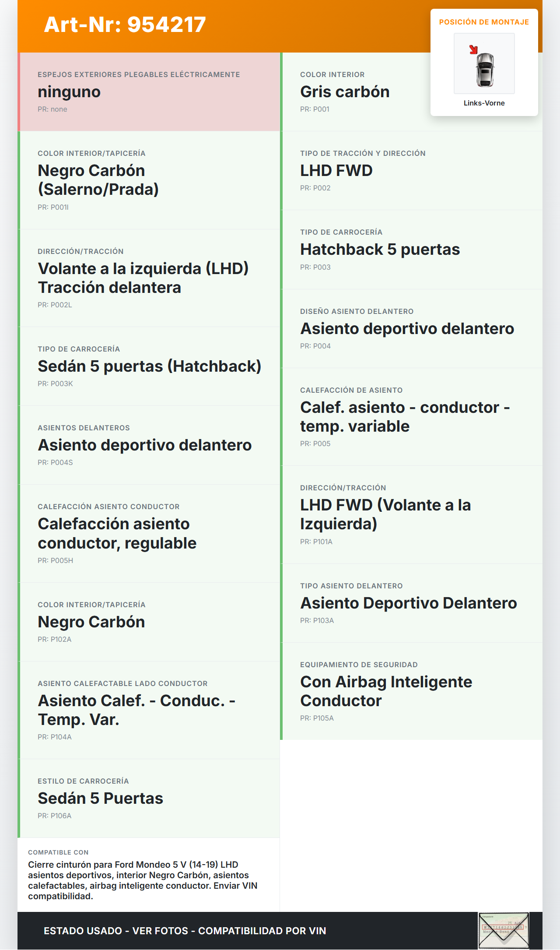The image size is (560, 950).
Task: Click the POSICIÓN DE MONTAJE label
Action: pos(484,22)
